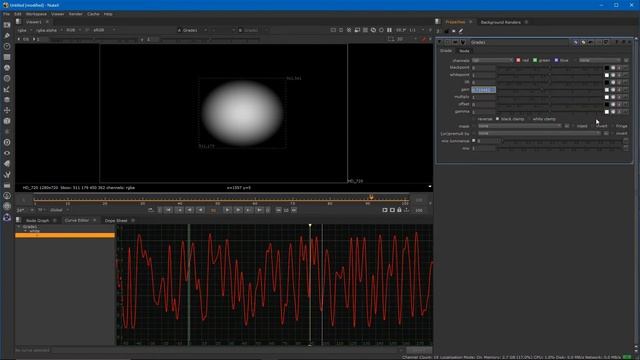Open the Image nodes toolbar icon
This screenshot has height=360, width=640.
coord(7,25)
